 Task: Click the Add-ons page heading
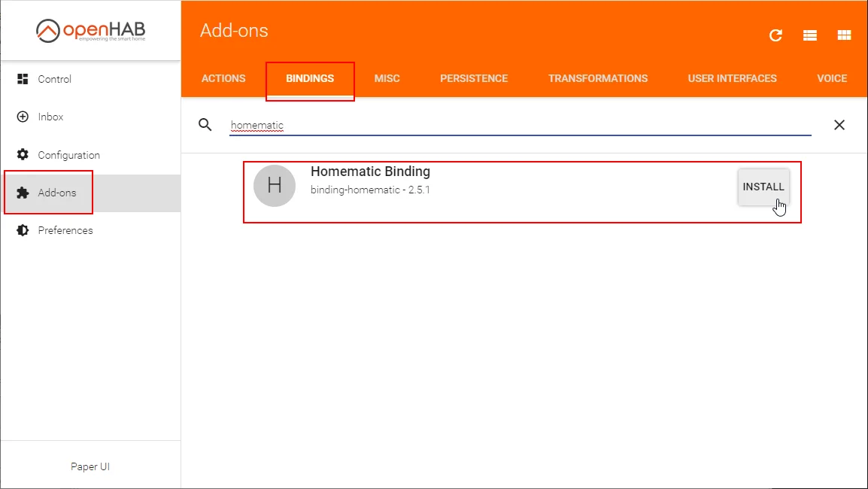(234, 30)
